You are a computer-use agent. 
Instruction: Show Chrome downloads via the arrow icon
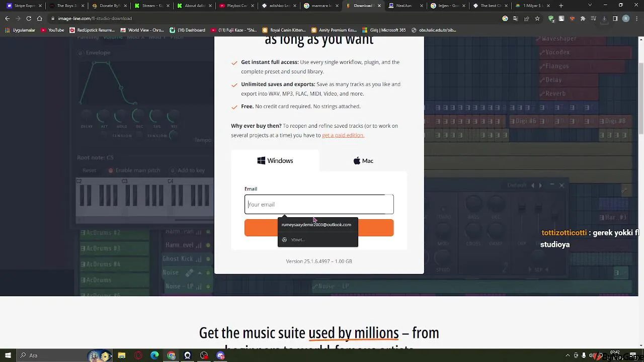[604, 19]
